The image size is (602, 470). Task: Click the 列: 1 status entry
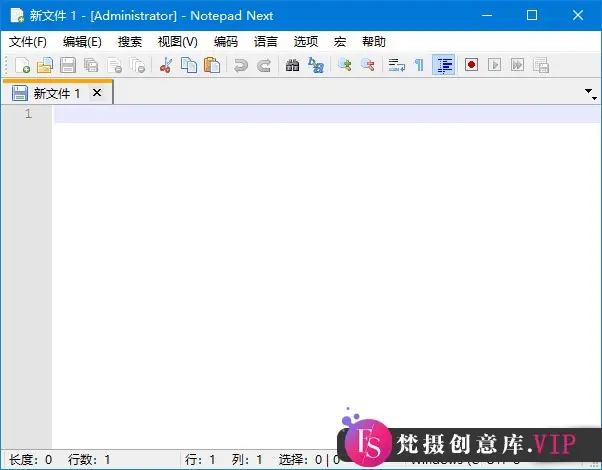point(247,459)
